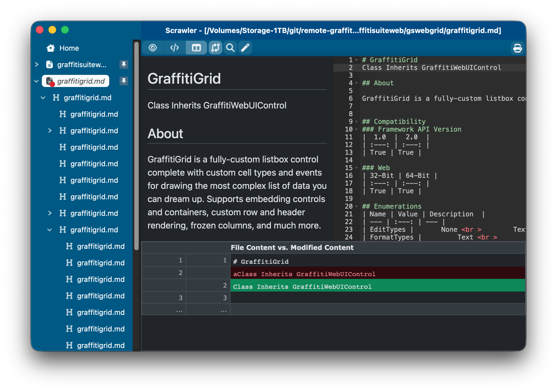Click the About paragraph text in preview
This screenshot has width=557, height=392.
coord(237,192)
